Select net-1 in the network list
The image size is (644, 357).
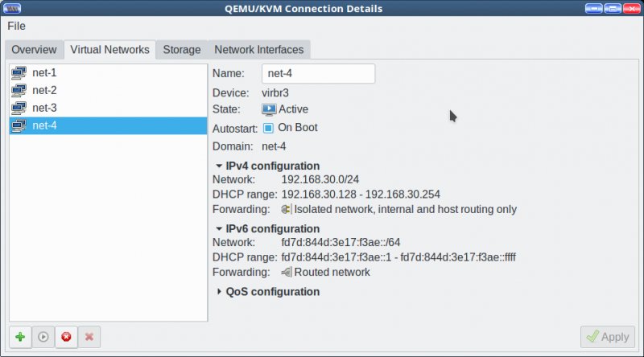click(x=108, y=73)
